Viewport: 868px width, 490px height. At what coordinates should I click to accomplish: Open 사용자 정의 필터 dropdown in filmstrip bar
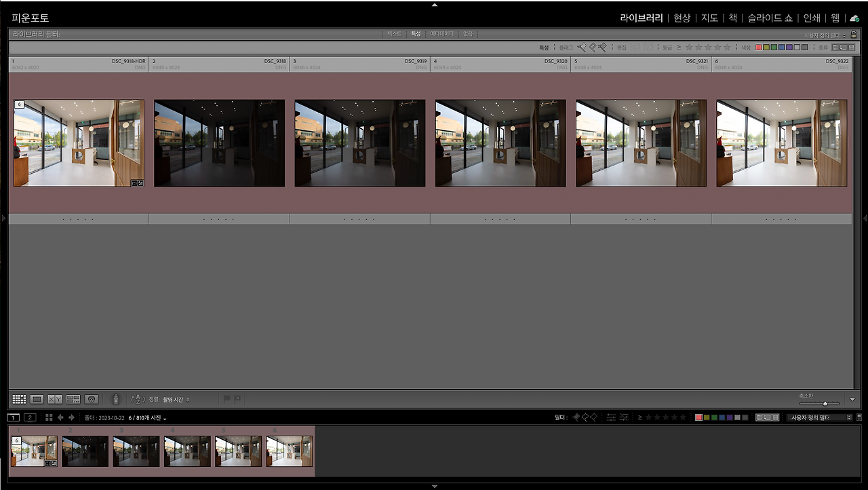click(821, 417)
